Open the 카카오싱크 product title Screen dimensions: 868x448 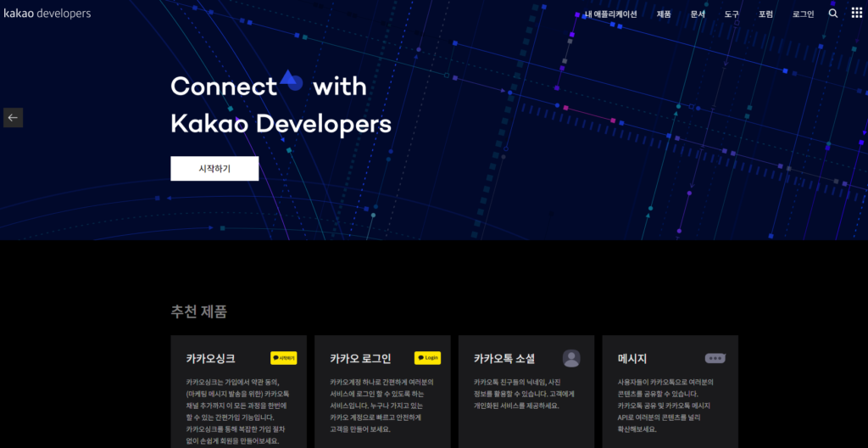(x=210, y=359)
